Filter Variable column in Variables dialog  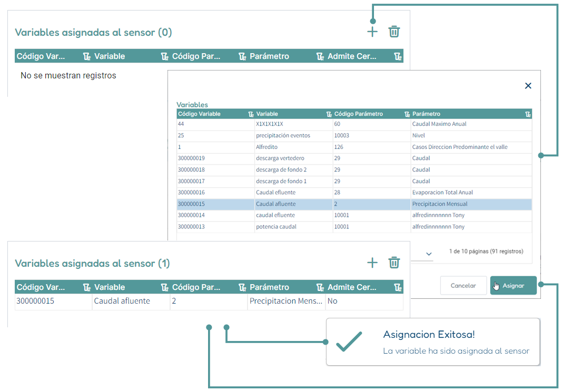point(329,114)
